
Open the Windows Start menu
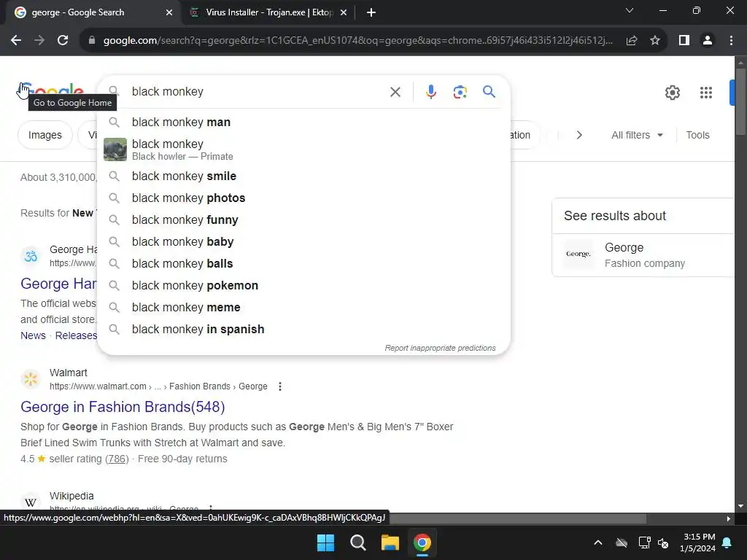tap(326, 542)
